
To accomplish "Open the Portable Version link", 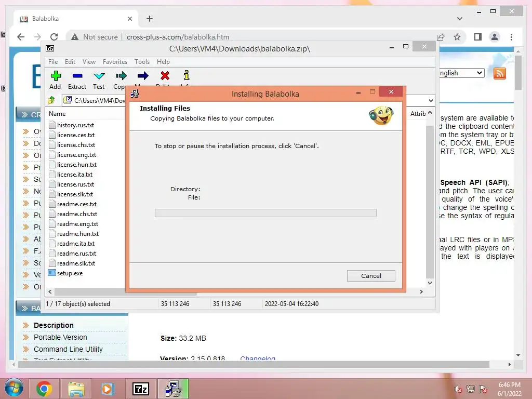I will pyautogui.click(x=60, y=337).
